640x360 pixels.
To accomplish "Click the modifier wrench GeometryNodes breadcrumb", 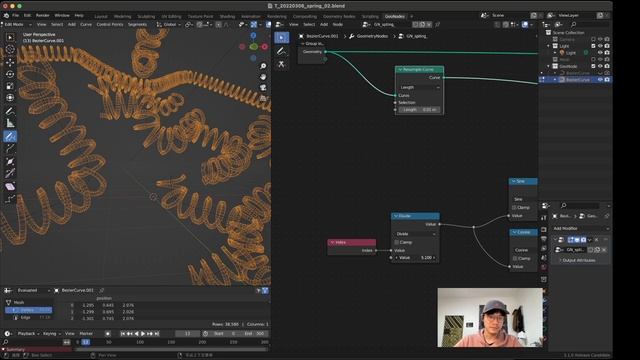I will coord(369,36).
